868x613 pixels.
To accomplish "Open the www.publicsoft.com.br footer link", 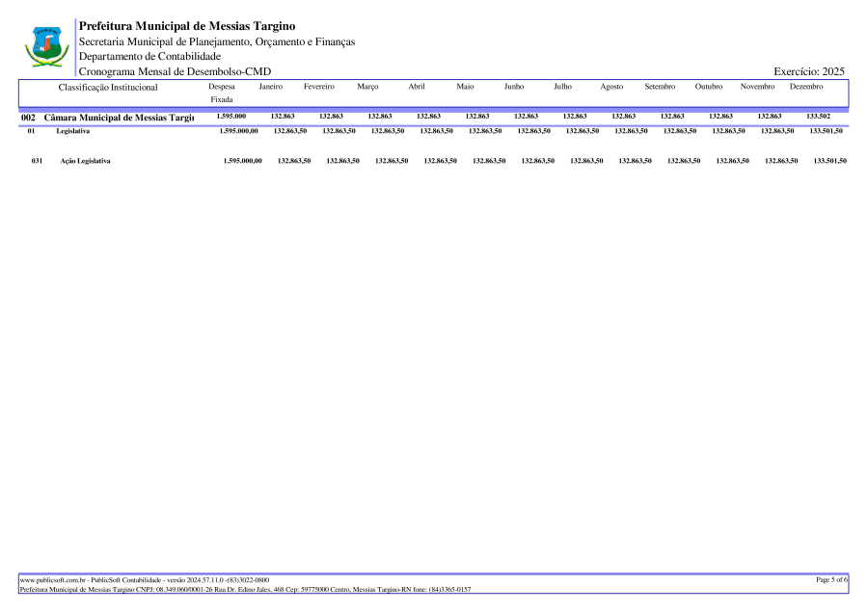I will (x=53, y=580).
